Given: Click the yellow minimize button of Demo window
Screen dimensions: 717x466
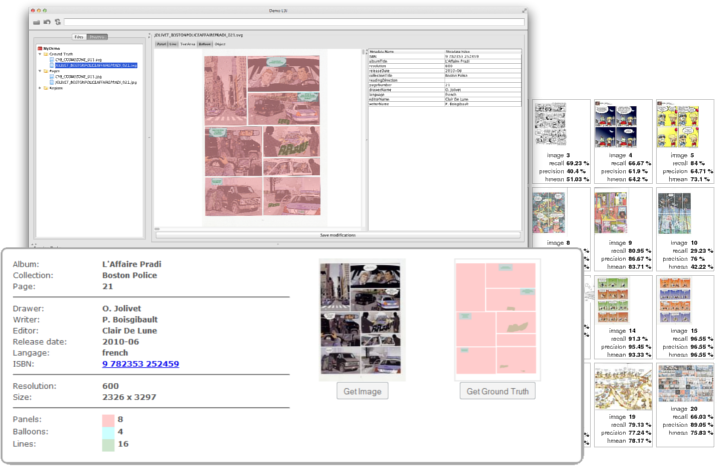Looking at the screenshot, I should tap(39, 11).
